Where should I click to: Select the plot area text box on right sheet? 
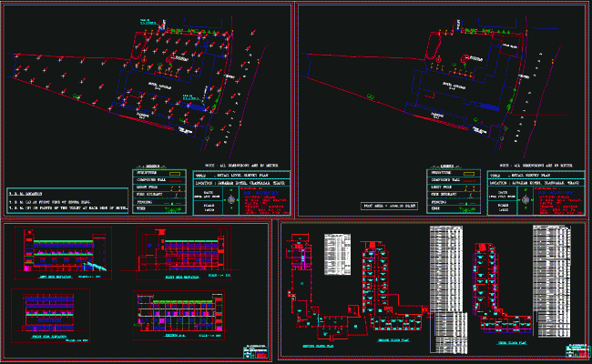point(389,206)
